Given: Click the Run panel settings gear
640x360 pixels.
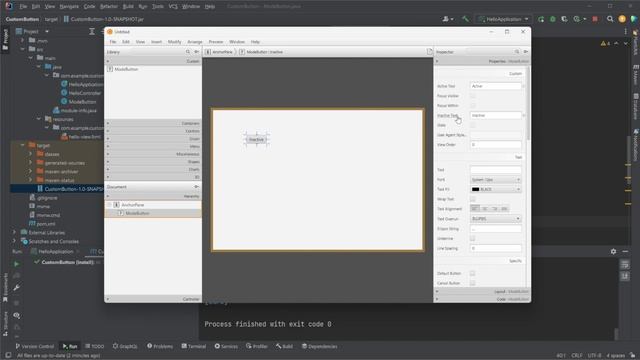Looking at the screenshot, I should [613, 251].
